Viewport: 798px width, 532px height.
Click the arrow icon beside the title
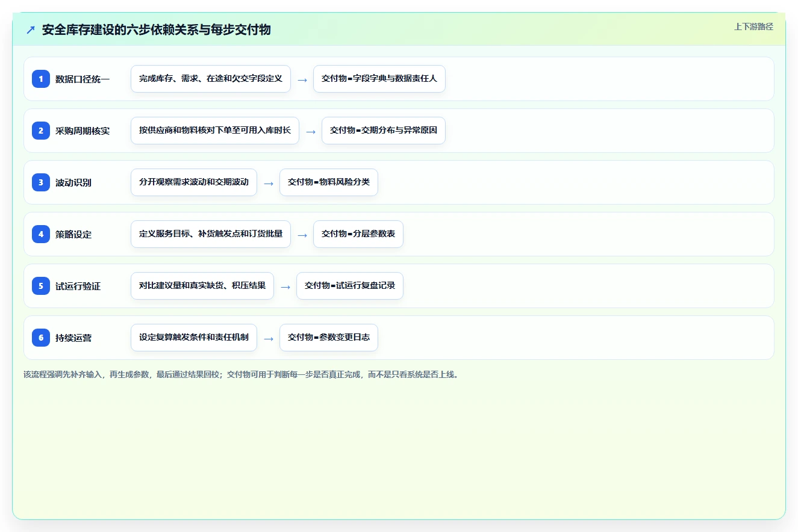click(31, 30)
